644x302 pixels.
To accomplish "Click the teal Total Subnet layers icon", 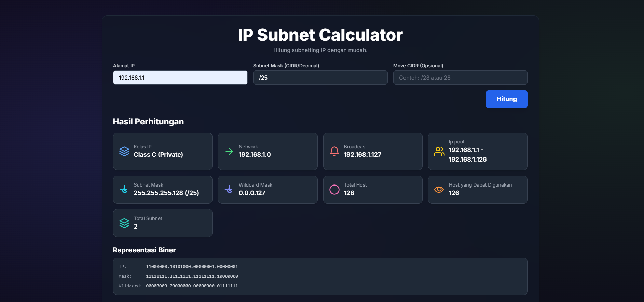I will point(124,223).
